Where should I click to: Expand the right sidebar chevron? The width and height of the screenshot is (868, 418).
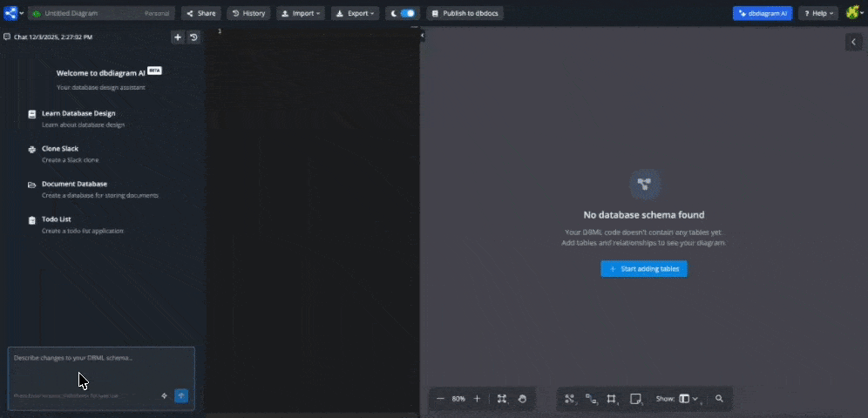[853, 42]
